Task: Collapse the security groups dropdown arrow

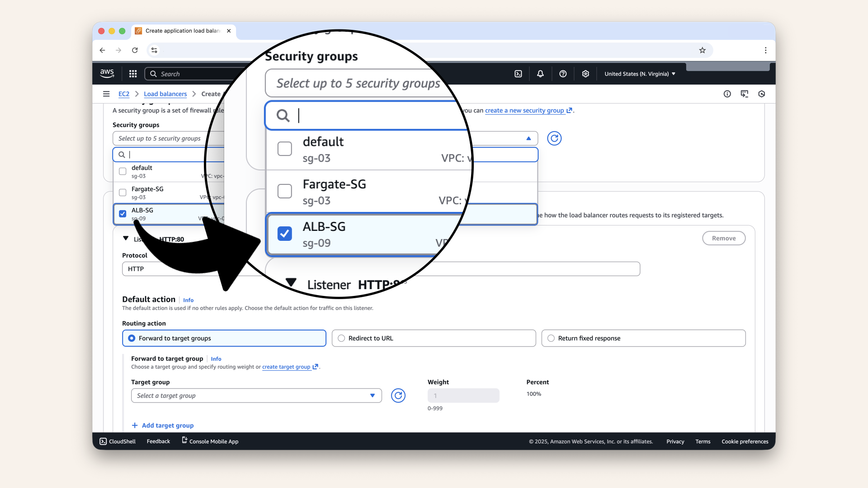Action: pos(528,138)
